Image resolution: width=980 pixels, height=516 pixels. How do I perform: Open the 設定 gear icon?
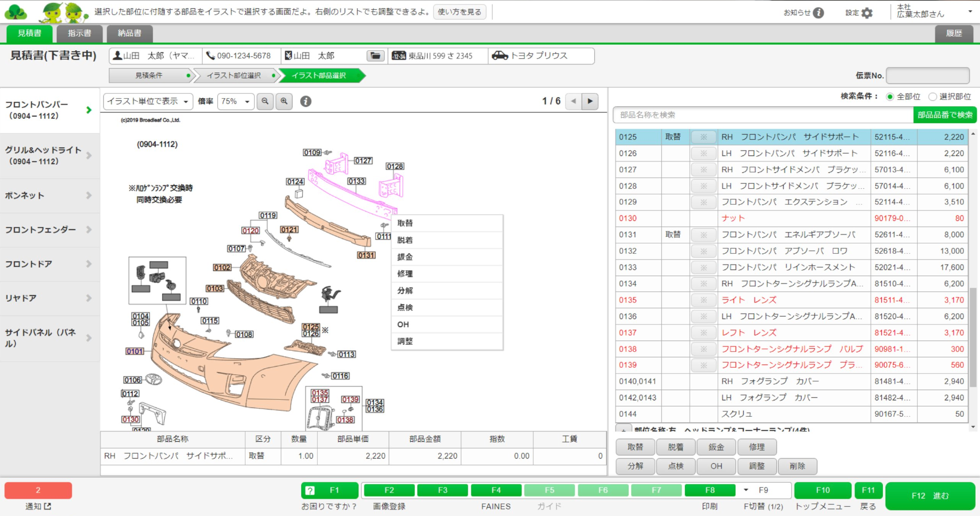[867, 13]
